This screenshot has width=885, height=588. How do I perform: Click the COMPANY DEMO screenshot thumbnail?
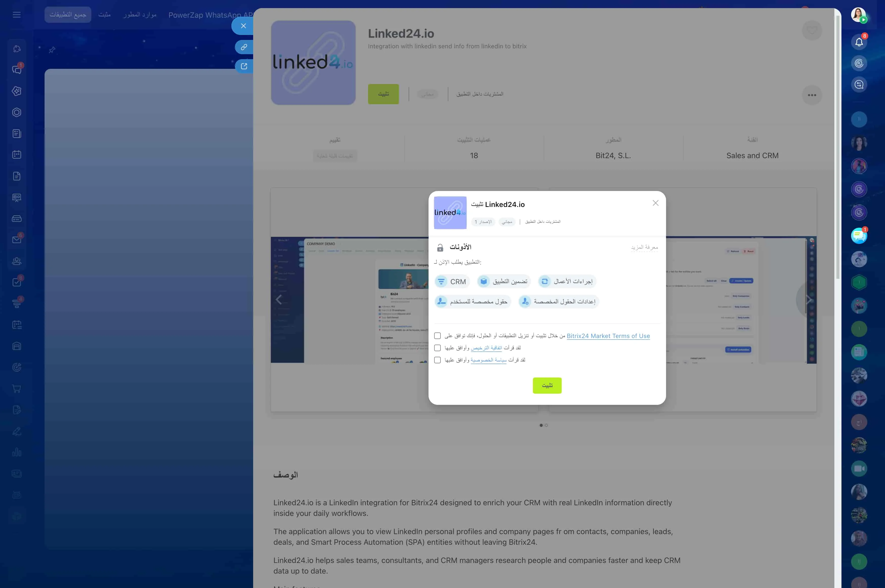coord(350,300)
